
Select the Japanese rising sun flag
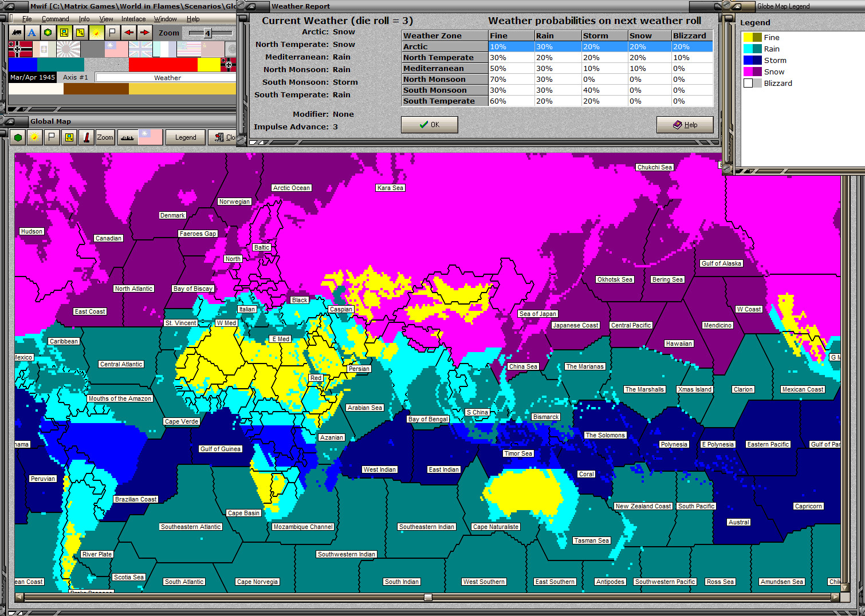point(68,49)
